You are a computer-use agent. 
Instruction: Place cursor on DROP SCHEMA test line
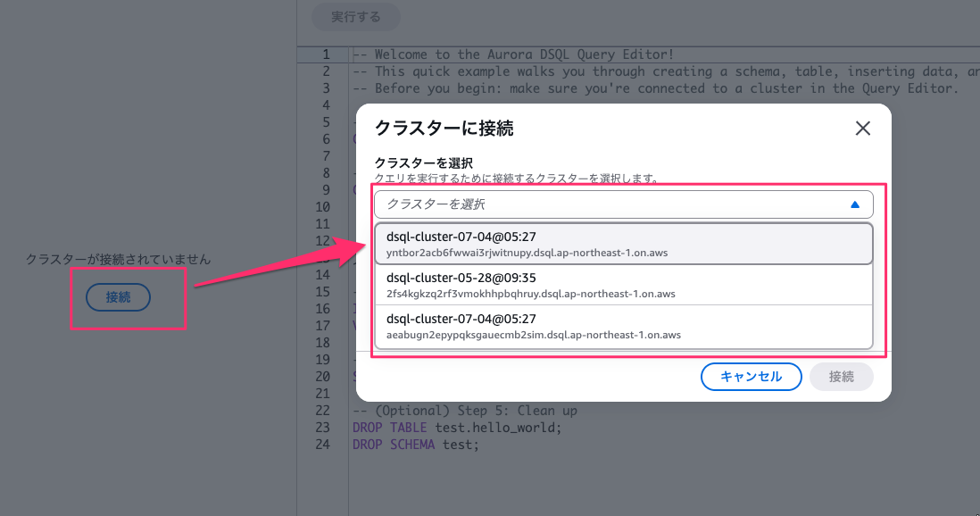click(x=416, y=444)
